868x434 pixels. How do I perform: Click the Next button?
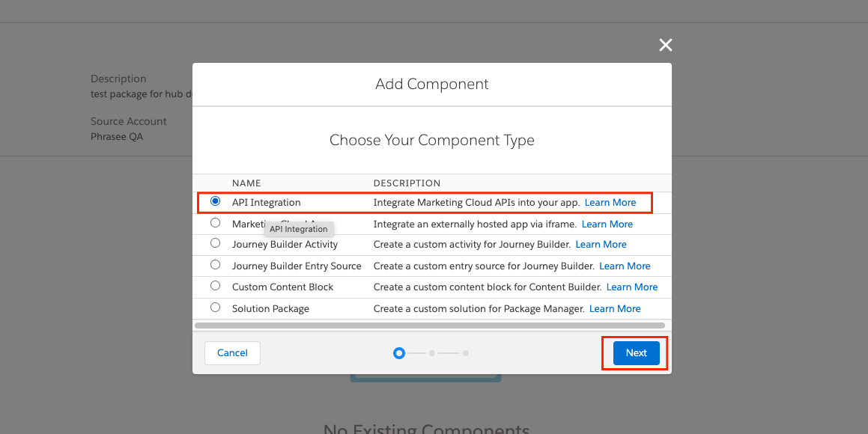pyautogui.click(x=636, y=352)
